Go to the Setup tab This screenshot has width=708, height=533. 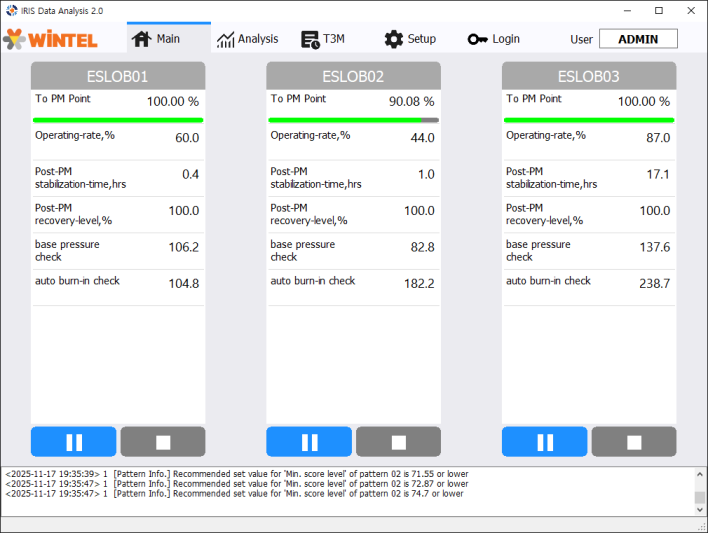point(410,39)
